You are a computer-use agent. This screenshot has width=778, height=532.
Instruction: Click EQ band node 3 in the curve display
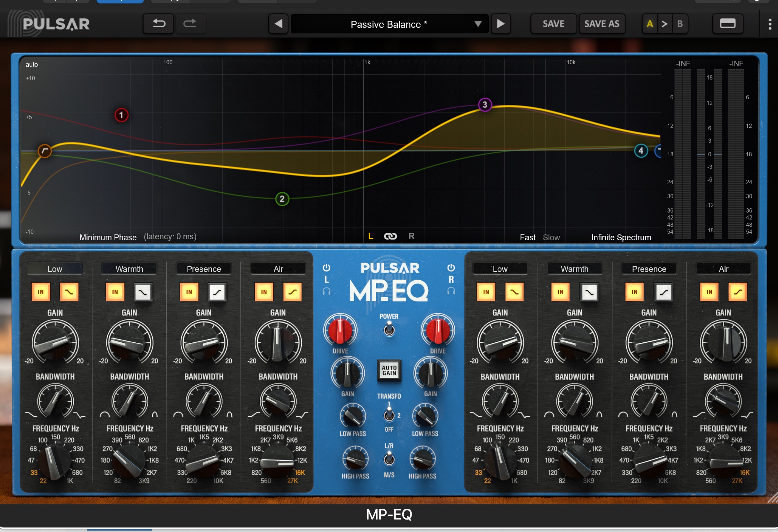pos(485,105)
